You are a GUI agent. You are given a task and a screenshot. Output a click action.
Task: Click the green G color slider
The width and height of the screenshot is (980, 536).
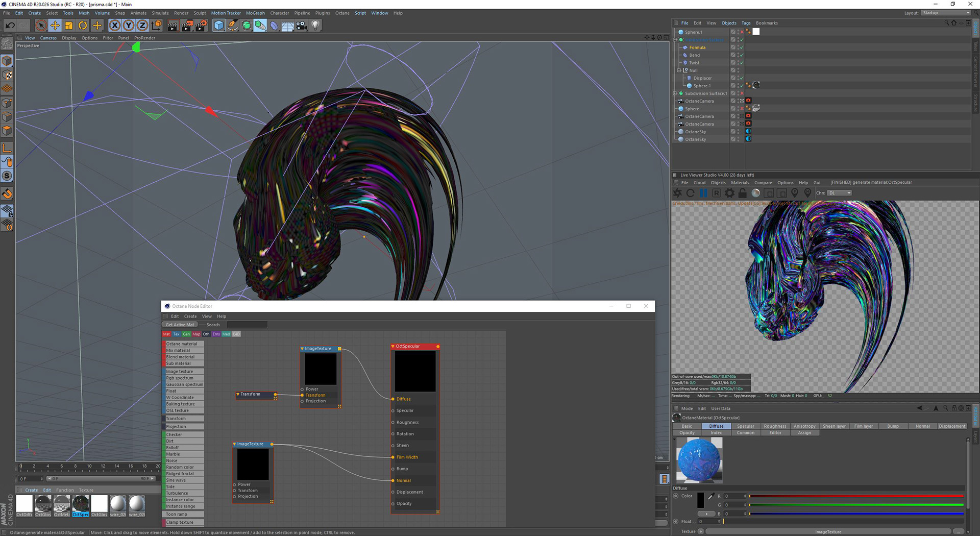point(856,505)
